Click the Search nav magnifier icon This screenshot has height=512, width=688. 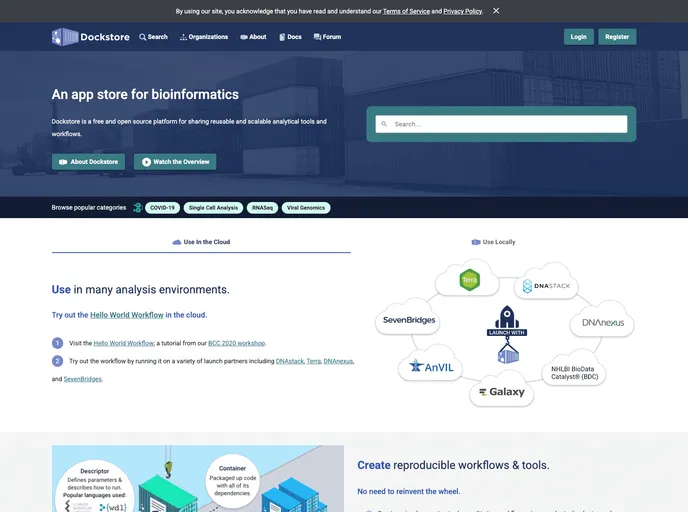(143, 37)
